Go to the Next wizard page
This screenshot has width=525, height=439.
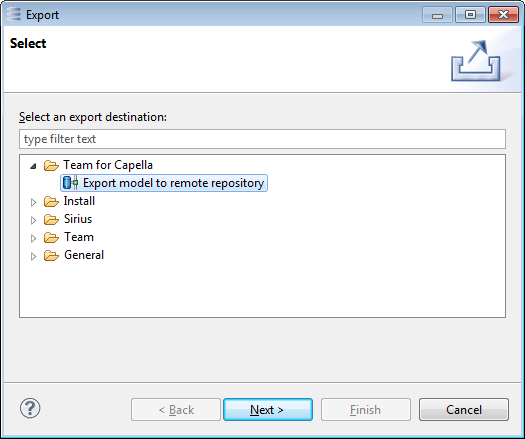(x=268, y=410)
